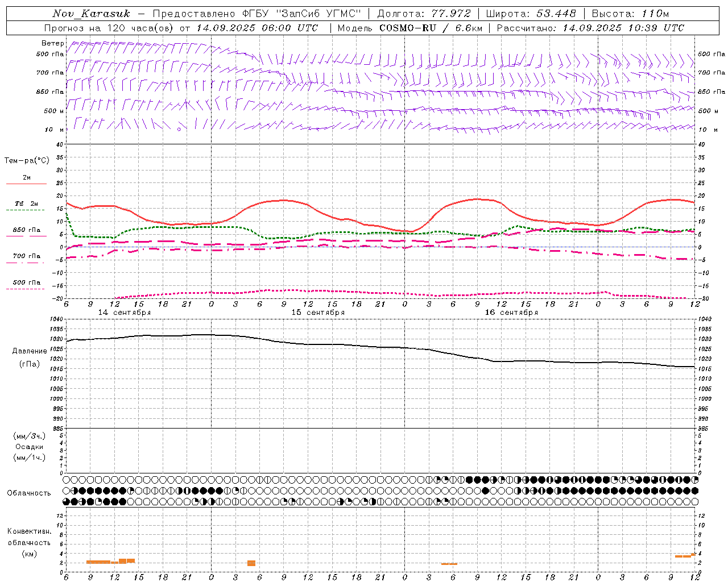Click the '15 сентября' date label
The width and height of the screenshot is (728, 582).
318,313
